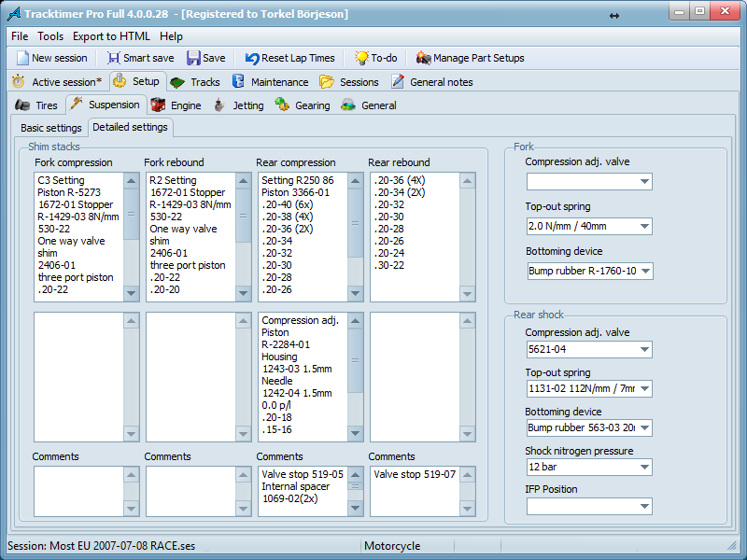Screen dimensions: 747x560
Task: Click the Manage Part Setups icon
Action: click(423, 58)
